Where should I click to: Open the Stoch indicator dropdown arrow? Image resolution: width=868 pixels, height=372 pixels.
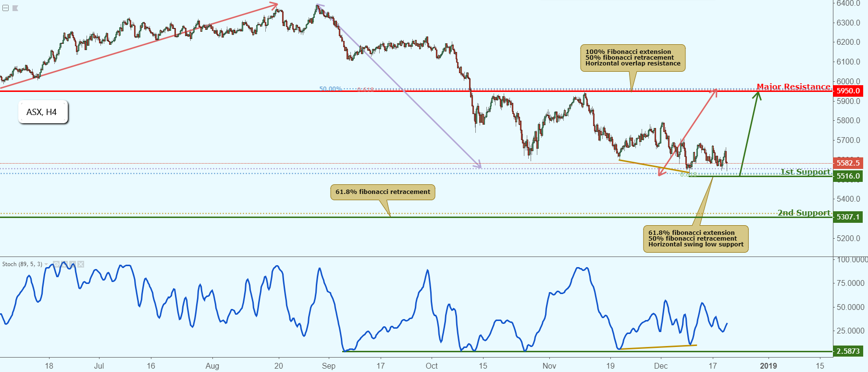tap(46, 264)
